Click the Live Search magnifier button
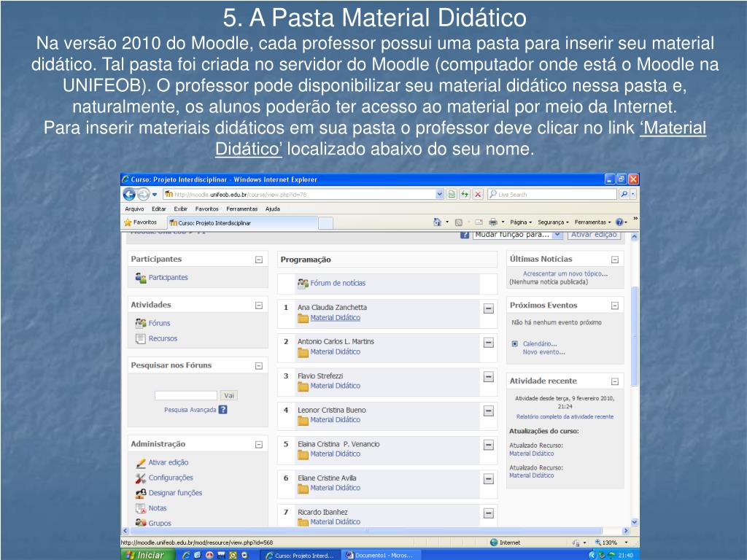The height and width of the screenshot is (560, 747). [624, 194]
